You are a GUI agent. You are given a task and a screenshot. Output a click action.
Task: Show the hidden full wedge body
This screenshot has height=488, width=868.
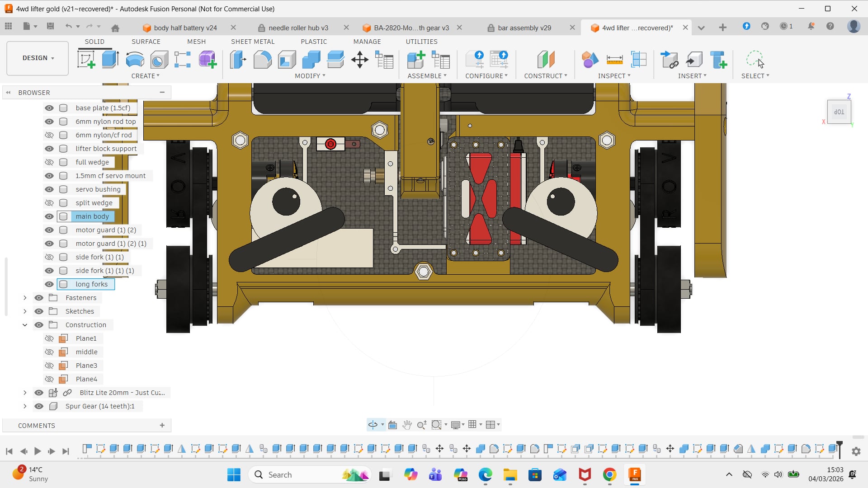[49, 162]
